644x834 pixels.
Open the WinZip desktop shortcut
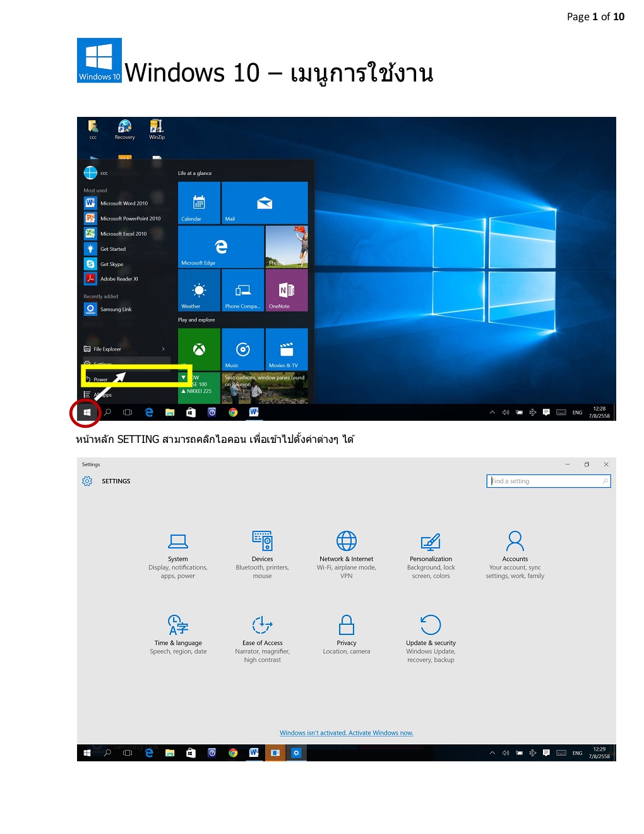pos(157,130)
